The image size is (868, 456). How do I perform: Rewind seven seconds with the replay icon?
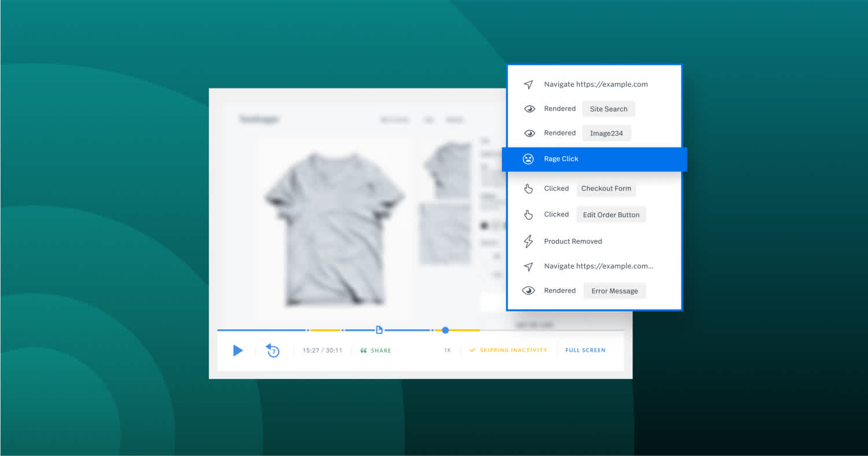tap(272, 350)
